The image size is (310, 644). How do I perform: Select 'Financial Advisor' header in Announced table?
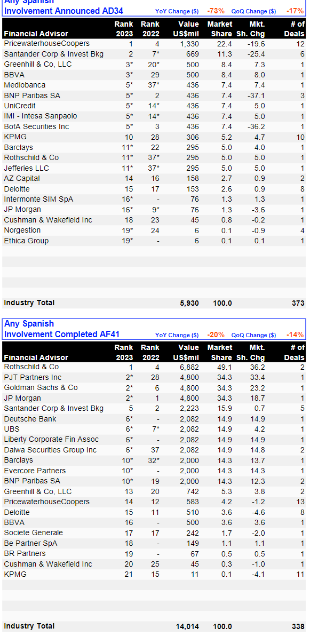click(36, 34)
